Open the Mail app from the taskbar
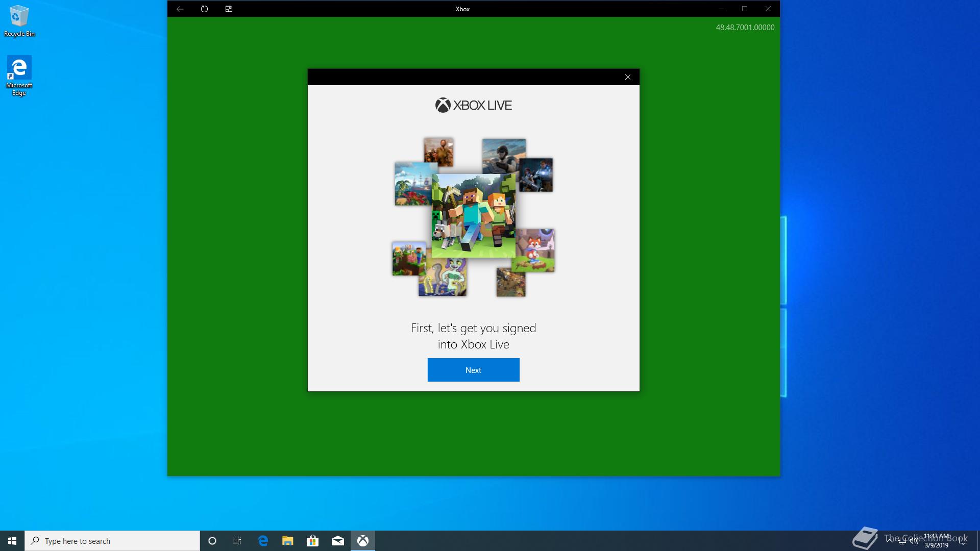This screenshot has width=980, height=551. pyautogui.click(x=338, y=541)
